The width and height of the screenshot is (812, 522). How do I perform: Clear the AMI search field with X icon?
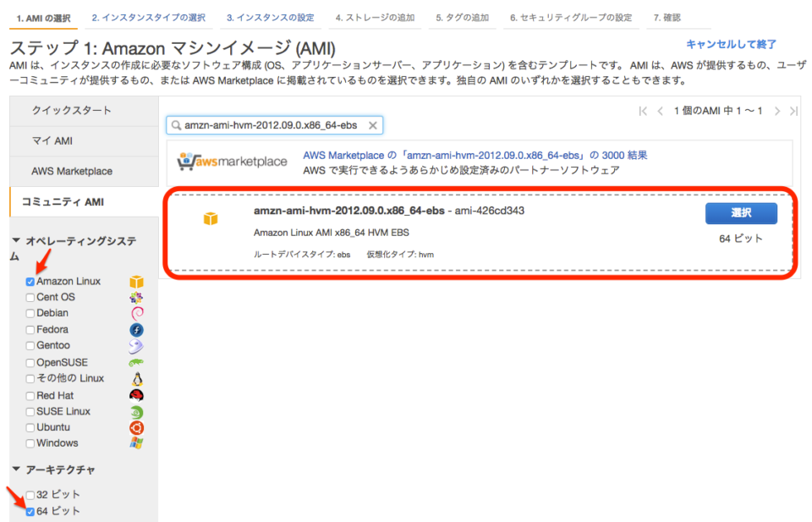[372, 125]
